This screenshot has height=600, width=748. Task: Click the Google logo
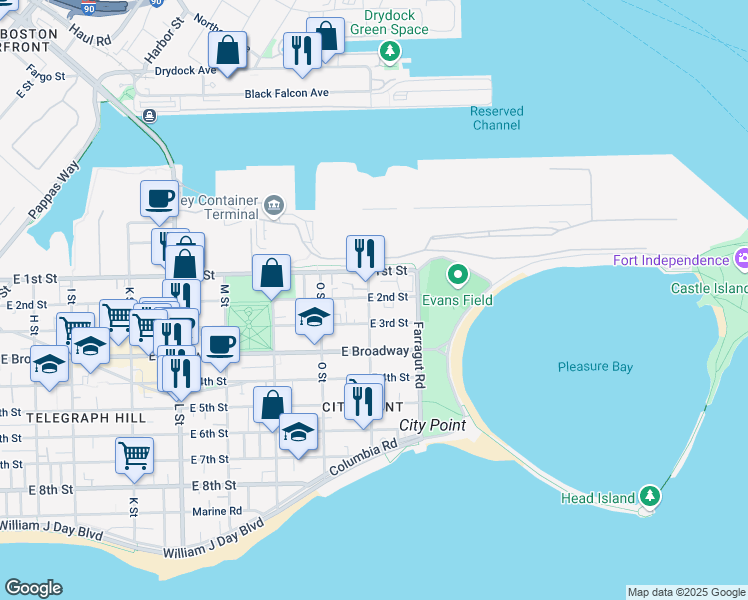point(33,588)
